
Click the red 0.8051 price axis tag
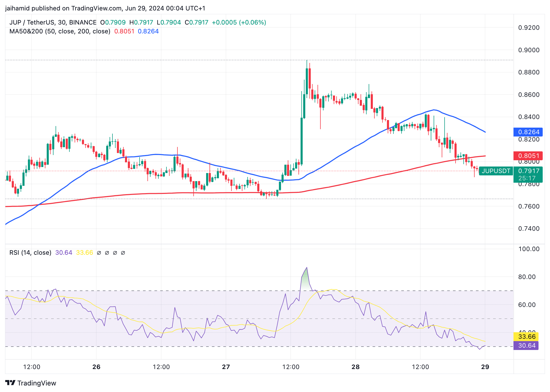click(x=528, y=156)
